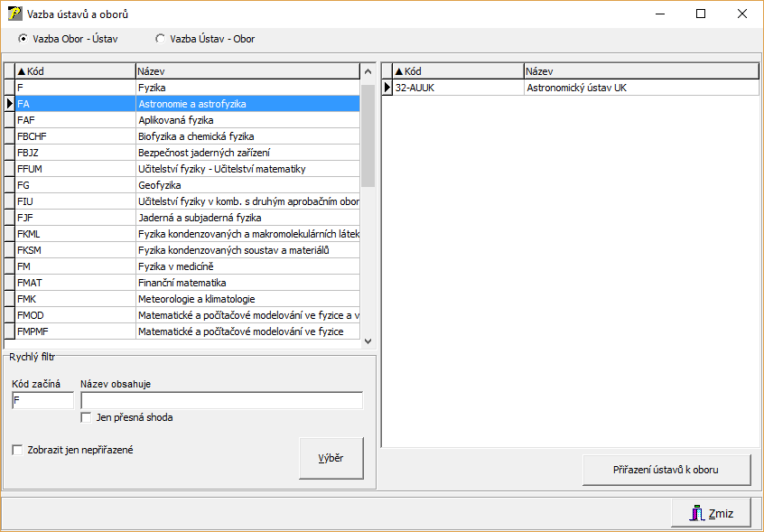The height and width of the screenshot is (532, 764).
Task: Select the Geofyzika row
Action: pos(247,185)
